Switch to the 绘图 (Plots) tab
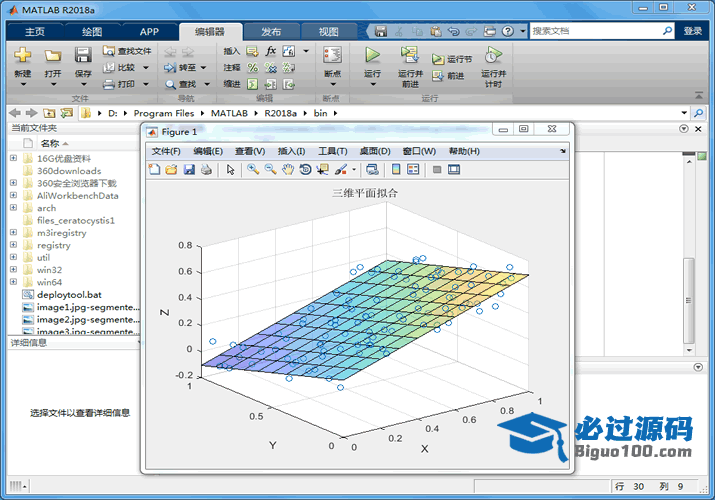 [x=92, y=31]
